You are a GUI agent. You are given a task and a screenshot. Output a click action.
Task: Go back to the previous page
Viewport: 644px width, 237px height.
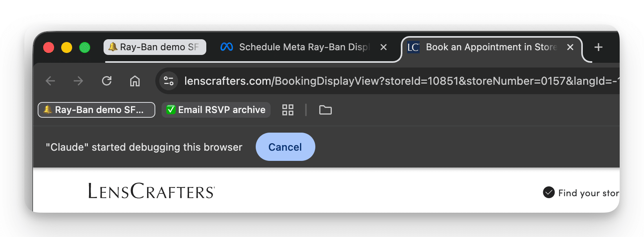(50, 81)
